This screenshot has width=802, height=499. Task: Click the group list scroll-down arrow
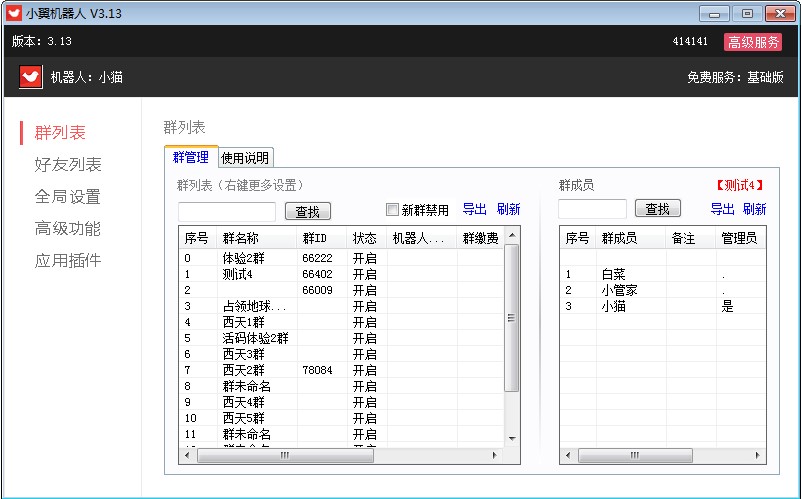point(512,438)
